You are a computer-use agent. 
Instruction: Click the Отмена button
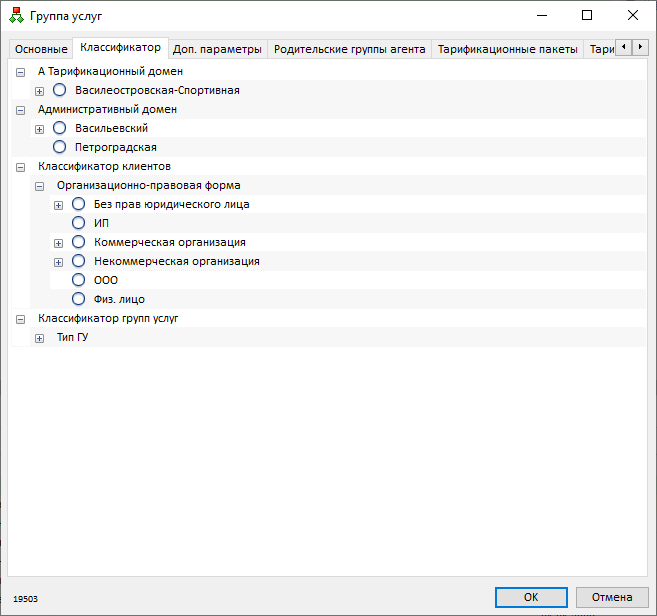(x=612, y=597)
